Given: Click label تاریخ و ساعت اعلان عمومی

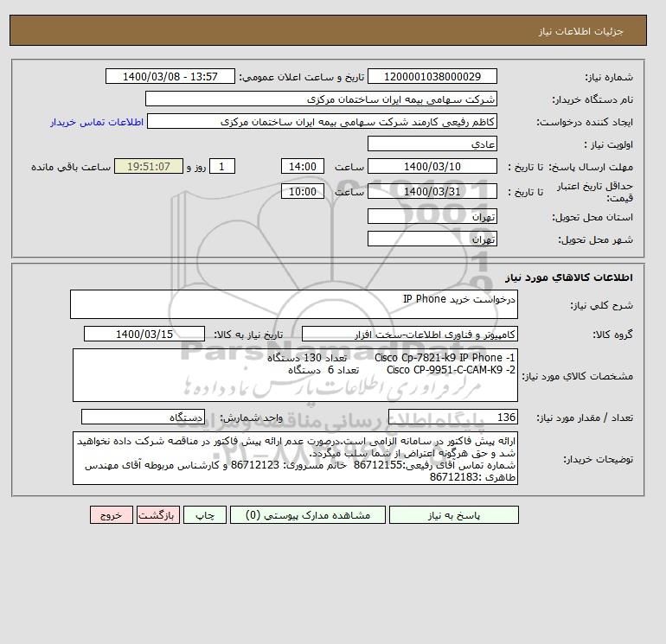Looking at the screenshot, I should pyautogui.click(x=302, y=77).
